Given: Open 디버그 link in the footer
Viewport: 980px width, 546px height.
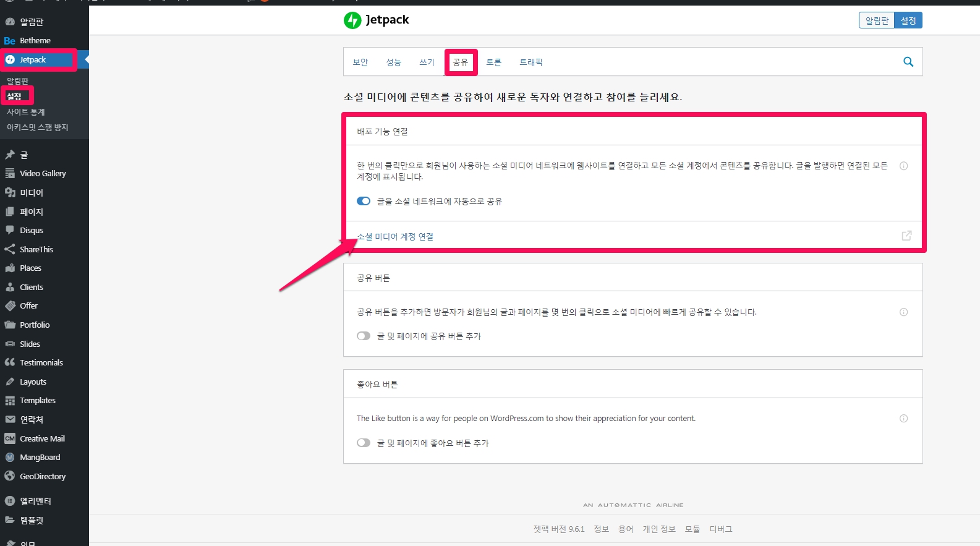Looking at the screenshot, I should point(720,529).
